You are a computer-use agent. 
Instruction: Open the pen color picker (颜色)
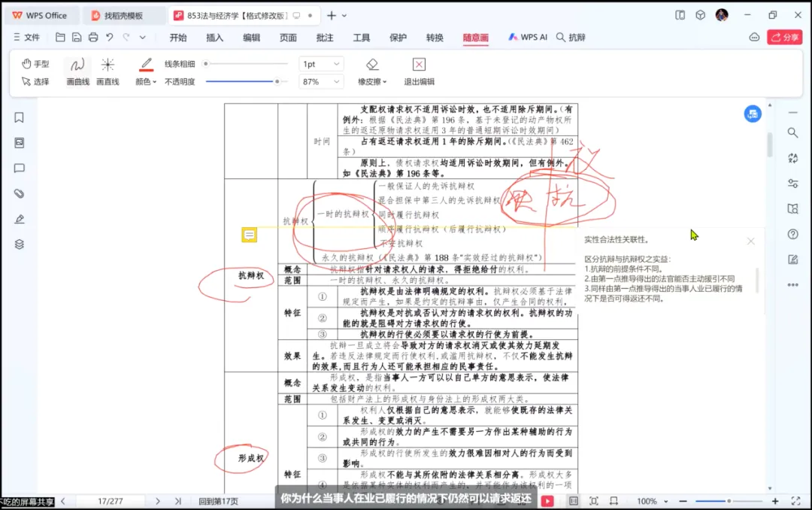coord(146,71)
